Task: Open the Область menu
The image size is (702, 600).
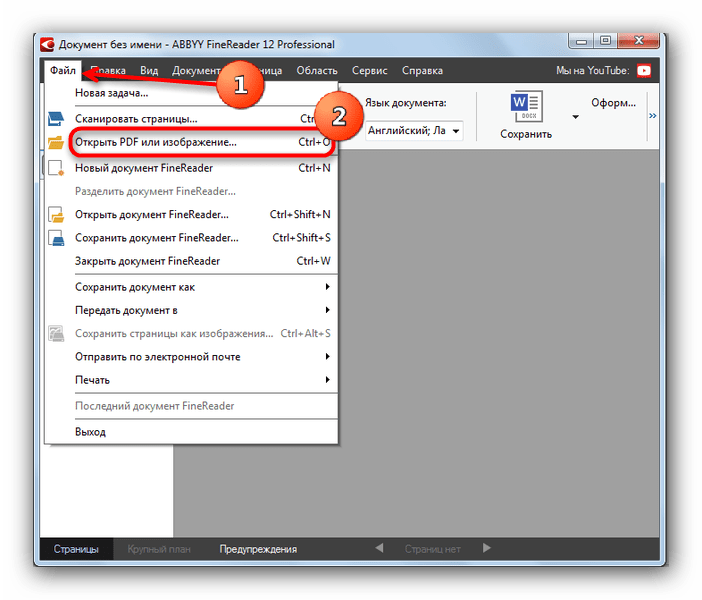Action: pos(317,71)
